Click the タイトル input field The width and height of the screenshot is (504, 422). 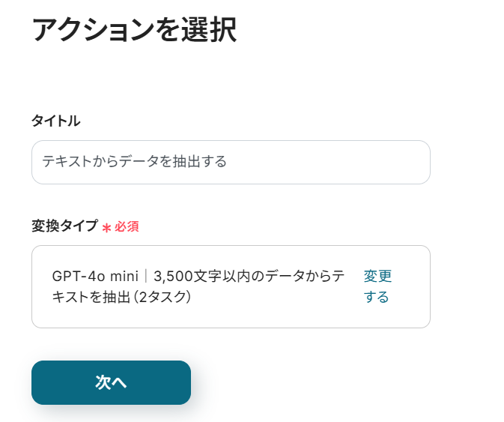[x=231, y=162]
